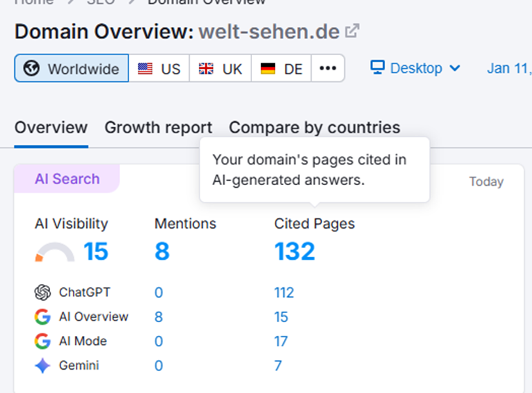Select the Worldwide region filter
532x393 pixels.
tap(71, 68)
